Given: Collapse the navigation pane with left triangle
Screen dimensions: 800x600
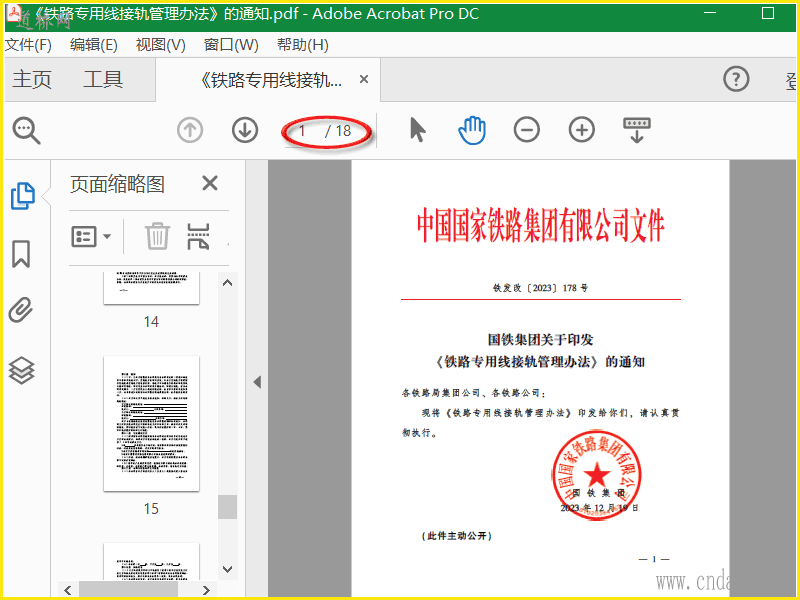Looking at the screenshot, I should pyautogui.click(x=257, y=382).
